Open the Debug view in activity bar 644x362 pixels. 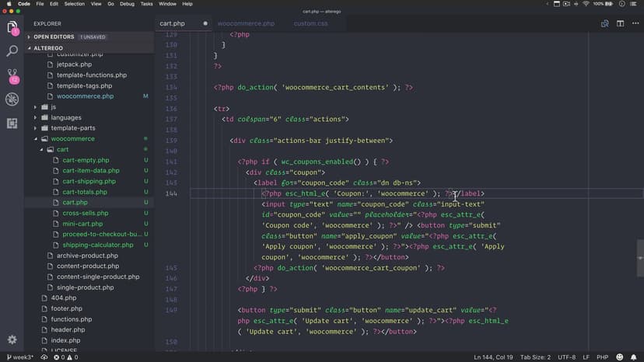[x=12, y=99]
